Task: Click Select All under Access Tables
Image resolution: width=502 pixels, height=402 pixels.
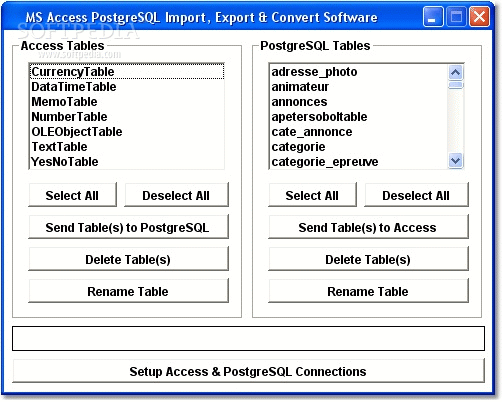Action: point(72,195)
